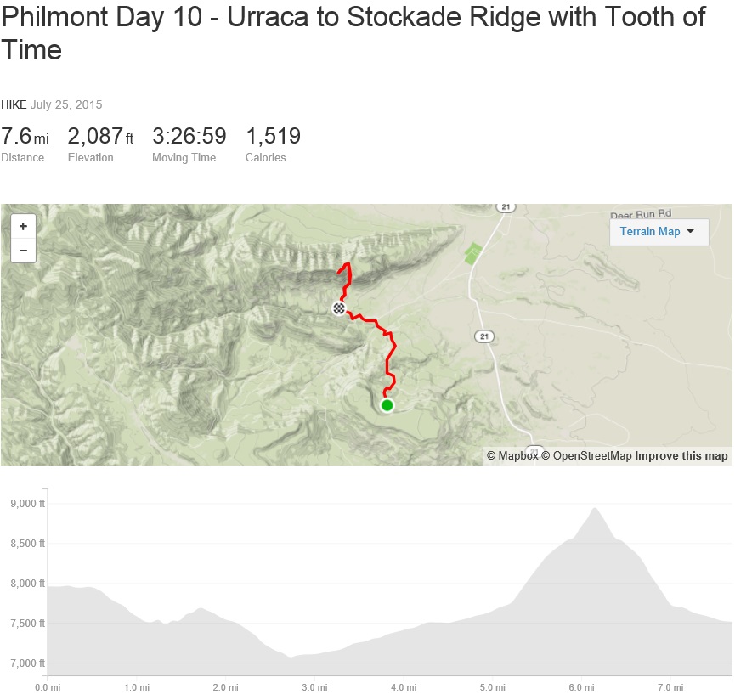Click Route 21 shield beside Deer Run Rd
Image resolution: width=735 pixels, height=700 pixels.
[506, 207]
